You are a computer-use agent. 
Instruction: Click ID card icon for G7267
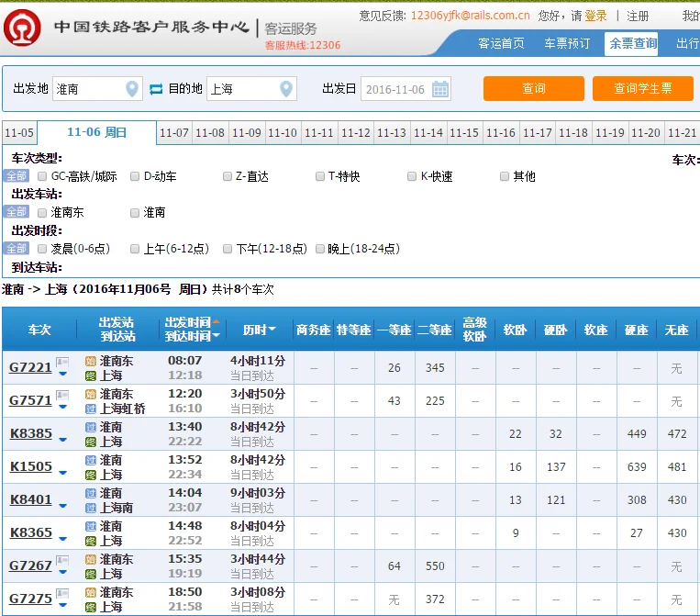(x=62, y=560)
